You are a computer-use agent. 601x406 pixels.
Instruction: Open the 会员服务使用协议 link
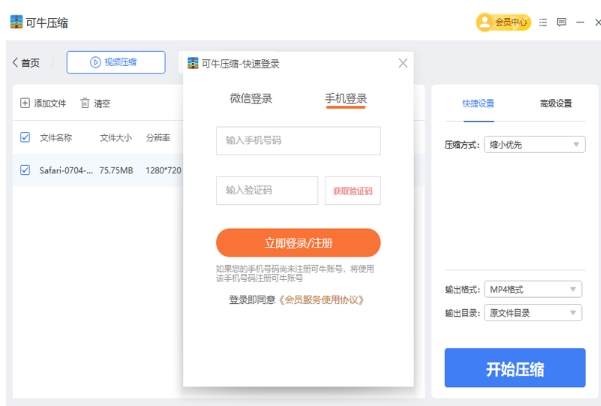pyautogui.click(x=320, y=300)
